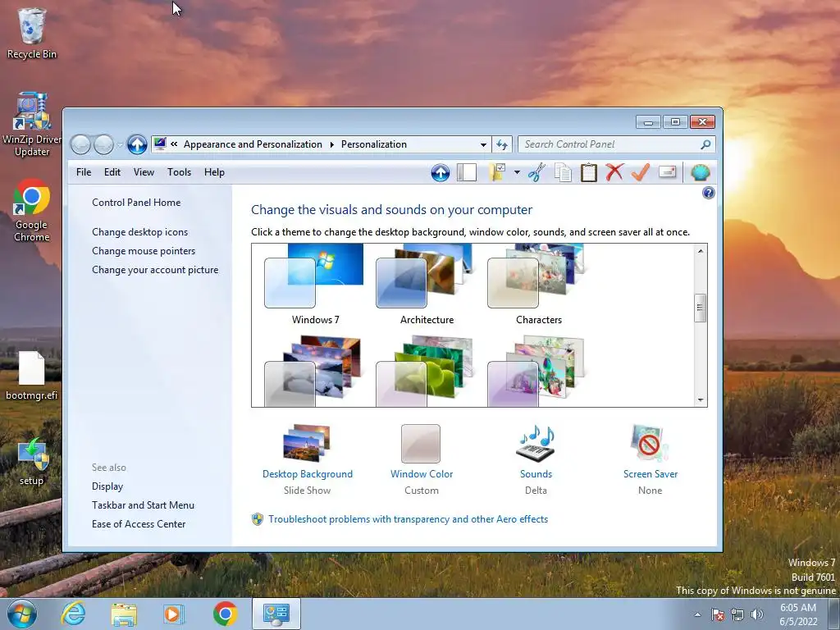This screenshot has width=840, height=630.
Task: Click Change mouse pointers link
Action: click(x=144, y=251)
